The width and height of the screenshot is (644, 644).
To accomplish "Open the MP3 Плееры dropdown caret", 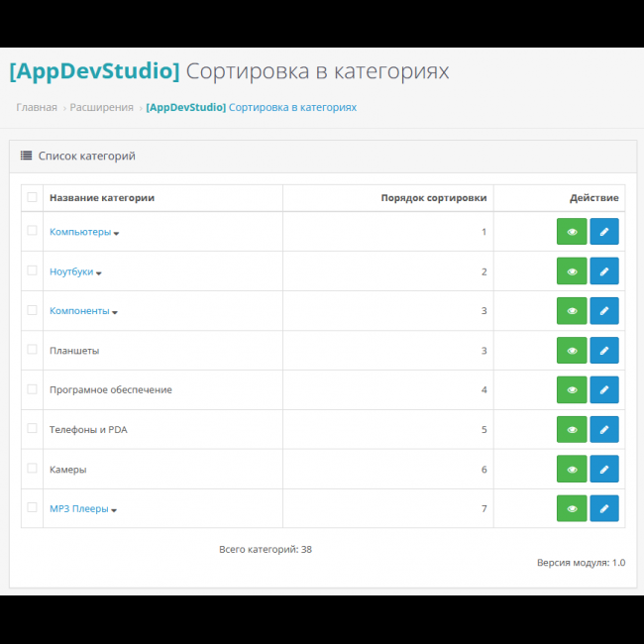I will [x=114, y=511].
